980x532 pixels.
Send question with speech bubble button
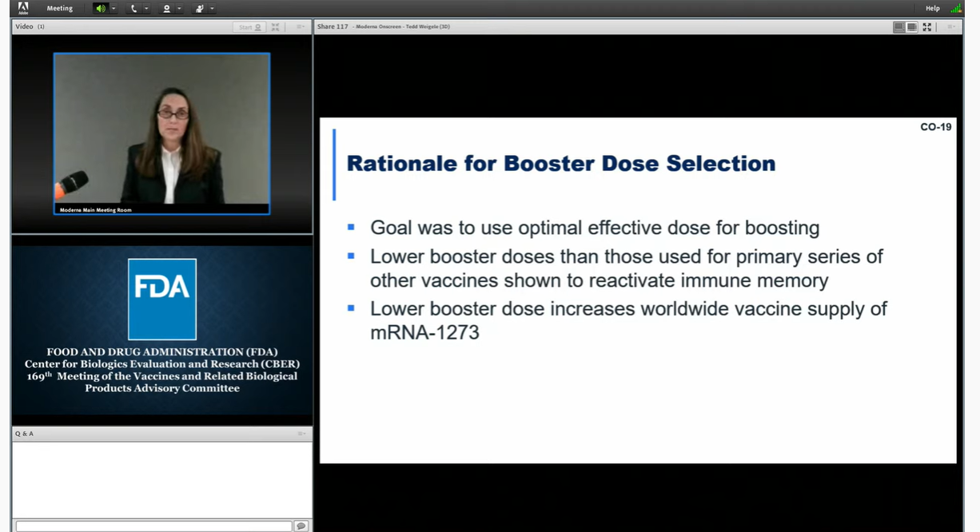click(301, 526)
